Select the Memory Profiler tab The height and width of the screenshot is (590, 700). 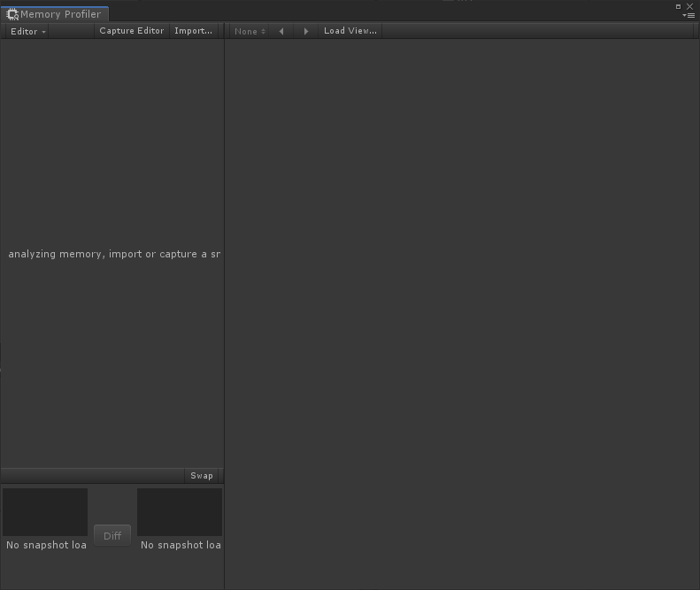click(55, 14)
